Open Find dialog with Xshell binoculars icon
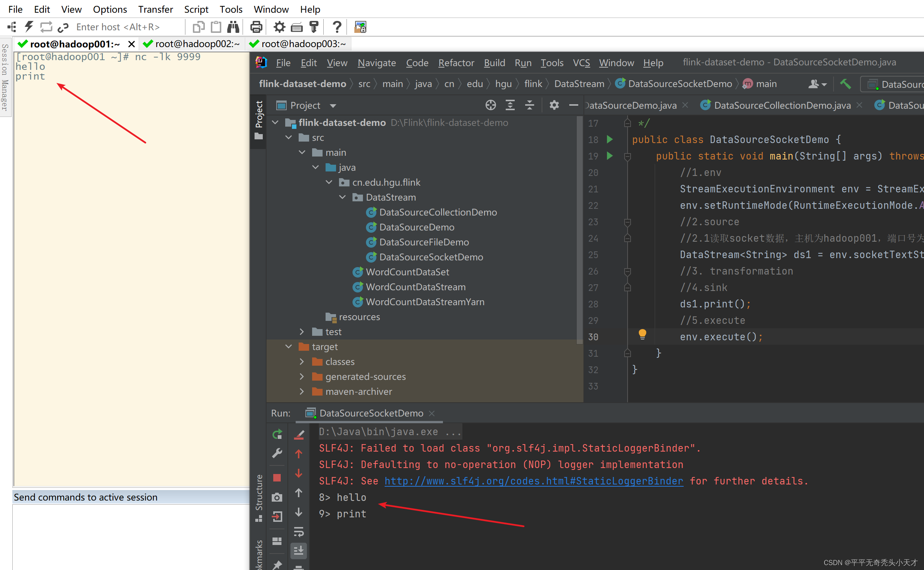Image resolution: width=924 pixels, height=570 pixels. point(234,27)
